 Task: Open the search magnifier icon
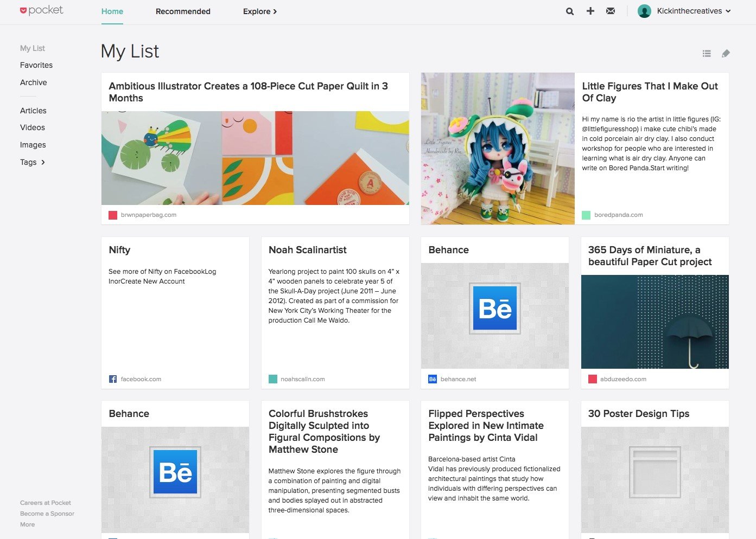tap(570, 11)
